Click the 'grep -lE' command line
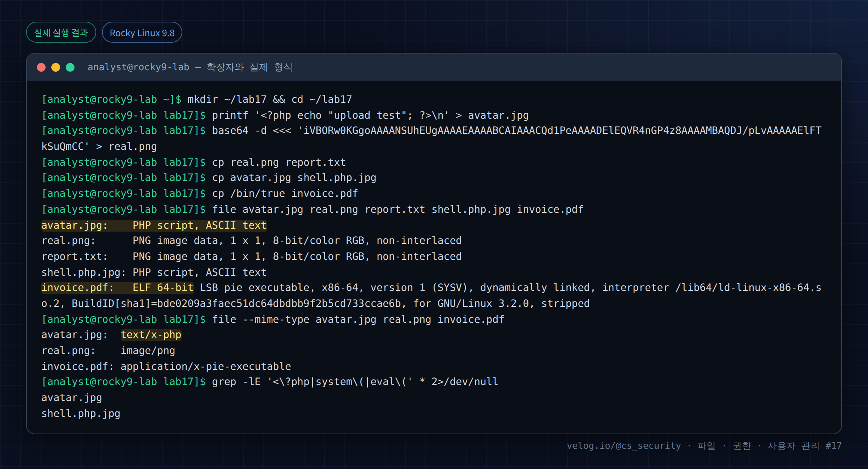Viewport: 868px width, 469px height. [355, 381]
